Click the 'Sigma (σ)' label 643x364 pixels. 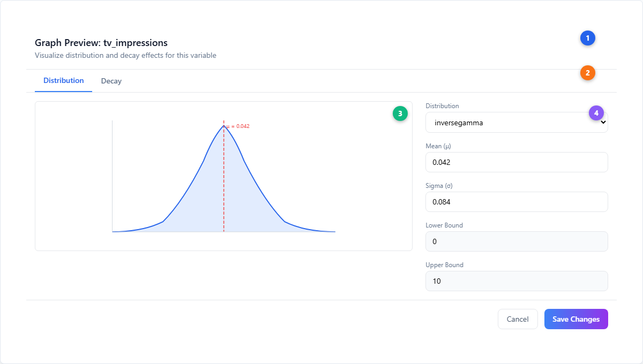(439, 186)
